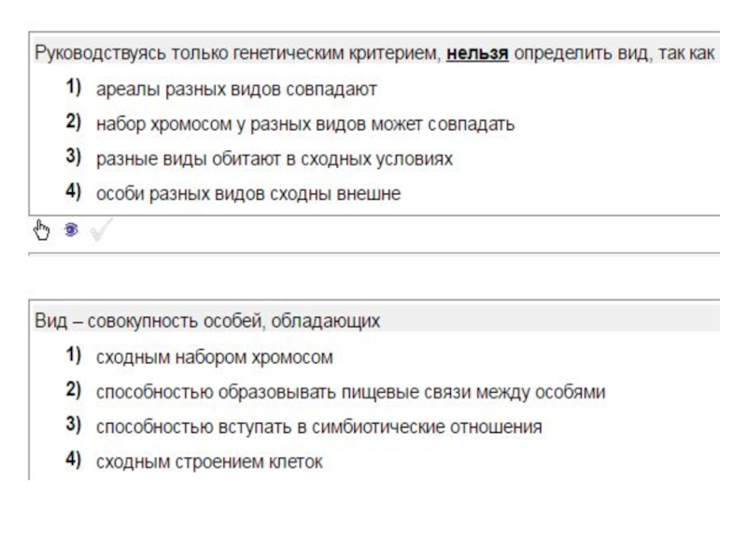
Task: Click number '1)' beside 'сходным набором хромосом'
Action: click(73, 356)
